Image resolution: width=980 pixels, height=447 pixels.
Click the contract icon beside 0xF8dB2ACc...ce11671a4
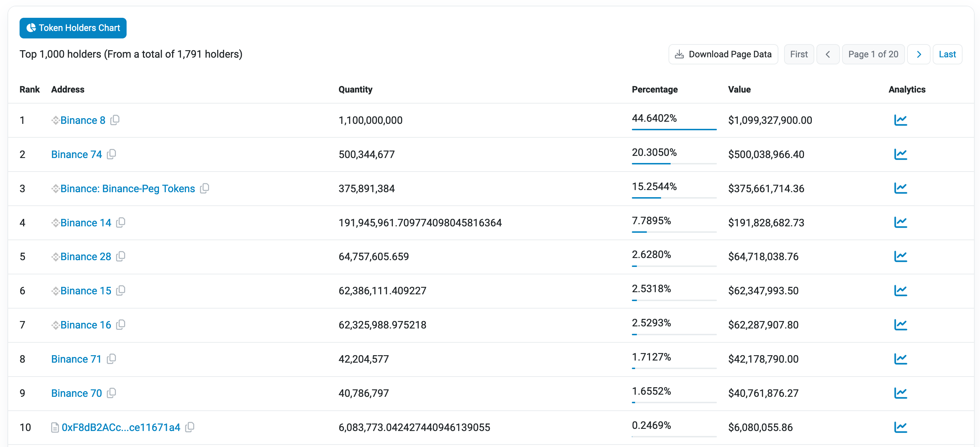click(55, 427)
